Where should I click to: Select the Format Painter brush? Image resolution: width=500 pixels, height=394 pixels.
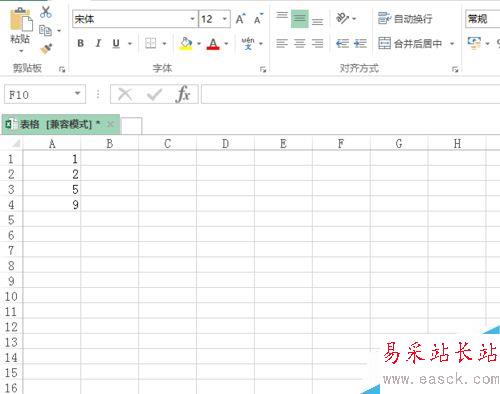click(46, 49)
